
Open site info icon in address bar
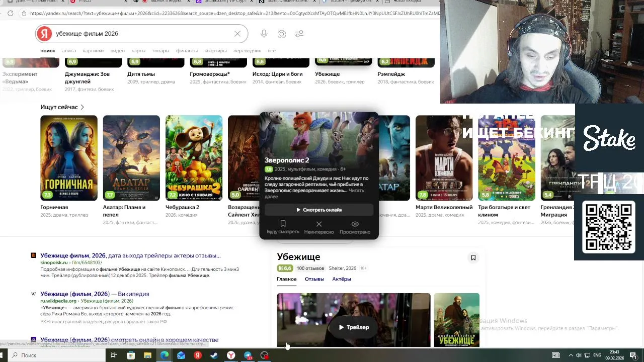coord(24,14)
